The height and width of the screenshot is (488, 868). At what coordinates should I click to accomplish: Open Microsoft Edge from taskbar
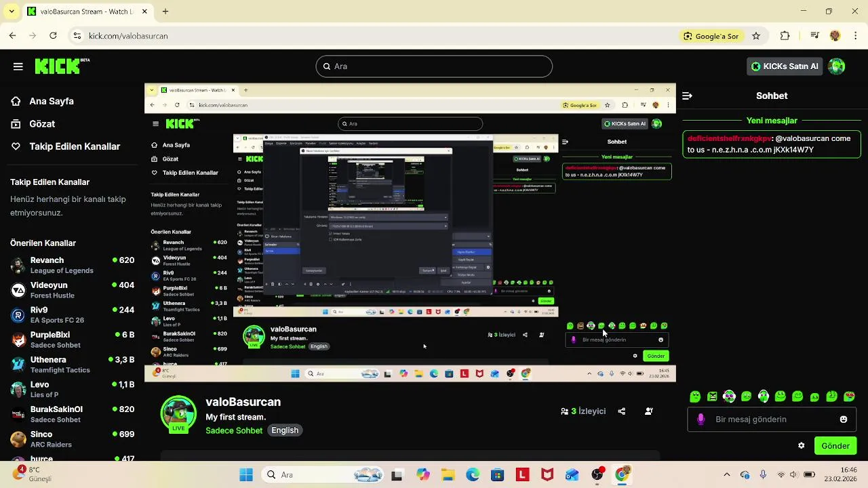tap(473, 475)
